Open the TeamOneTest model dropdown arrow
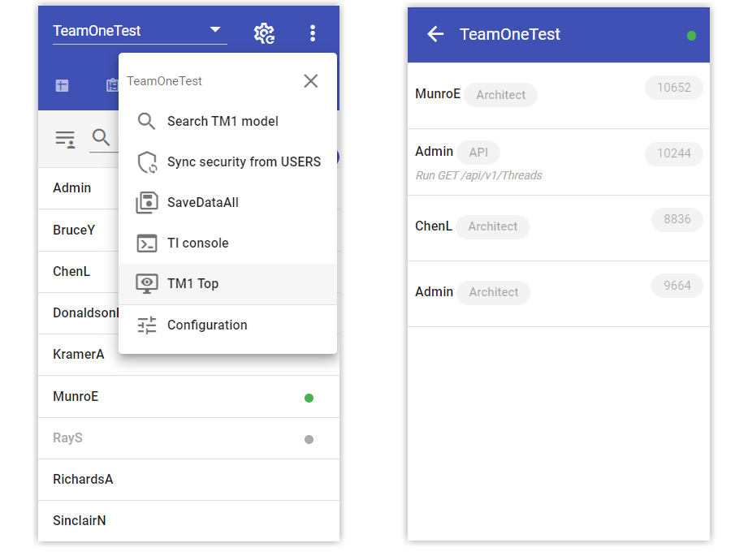Image resolution: width=748 pixels, height=560 pixels. point(215,29)
